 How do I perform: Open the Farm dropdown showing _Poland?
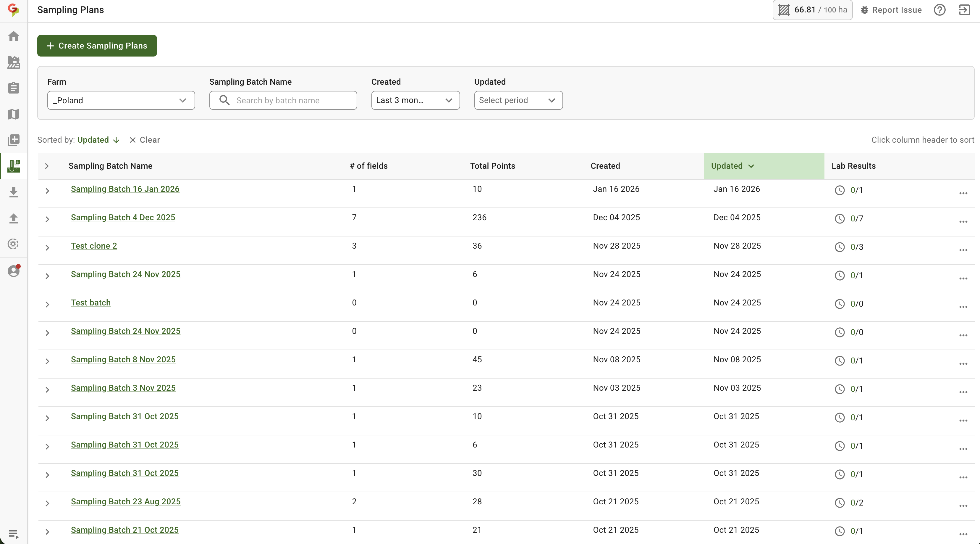pyautogui.click(x=121, y=101)
